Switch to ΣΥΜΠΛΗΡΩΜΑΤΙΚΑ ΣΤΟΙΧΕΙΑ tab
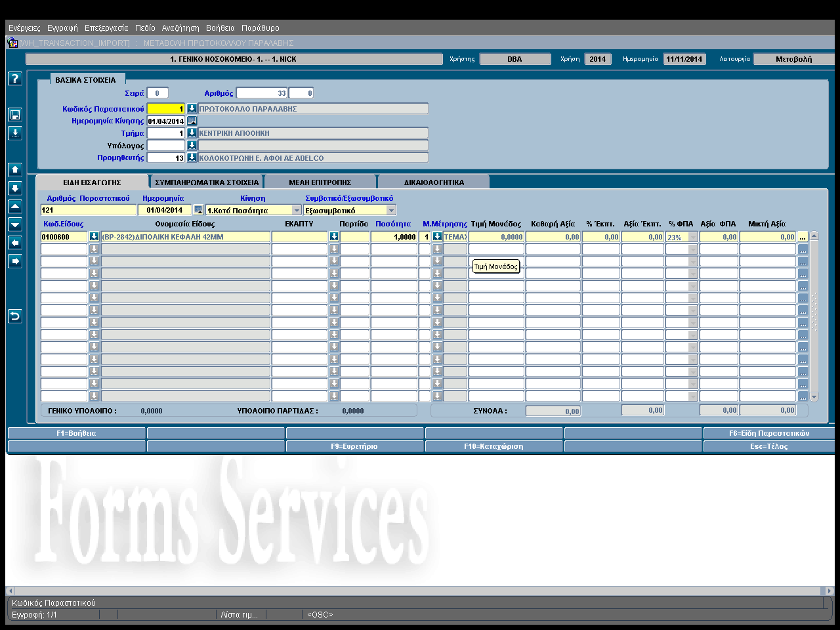Viewport: 840px width, 630px height. tap(207, 182)
